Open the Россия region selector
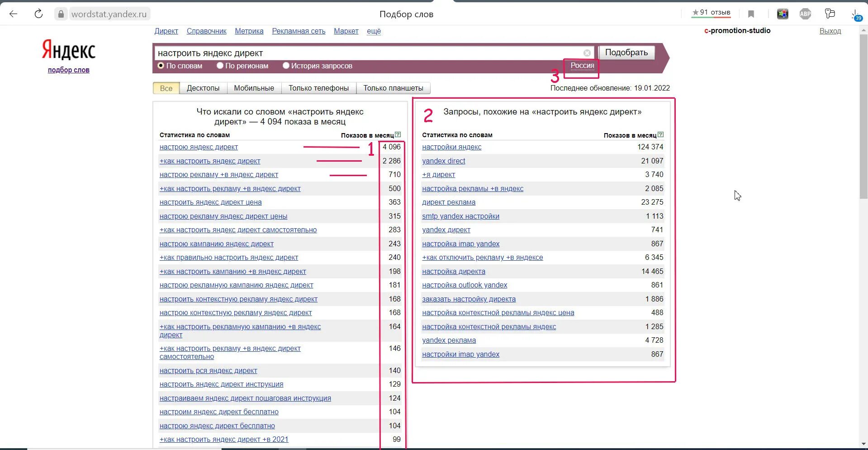Image resolution: width=868 pixels, height=450 pixels. point(582,66)
